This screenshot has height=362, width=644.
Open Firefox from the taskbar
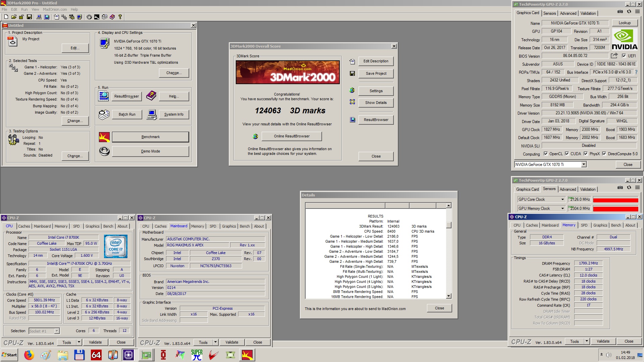coord(29,355)
